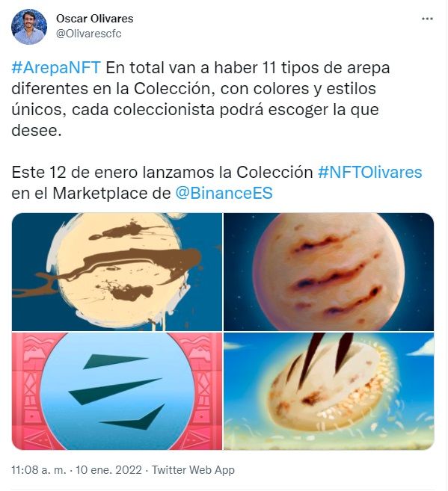Click the dark teal stripes on blue arepa

click(117, 392)
